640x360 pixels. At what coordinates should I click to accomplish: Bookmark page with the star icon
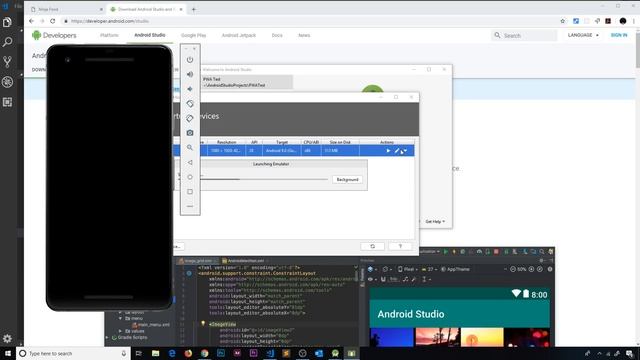(x=563, y=21)
